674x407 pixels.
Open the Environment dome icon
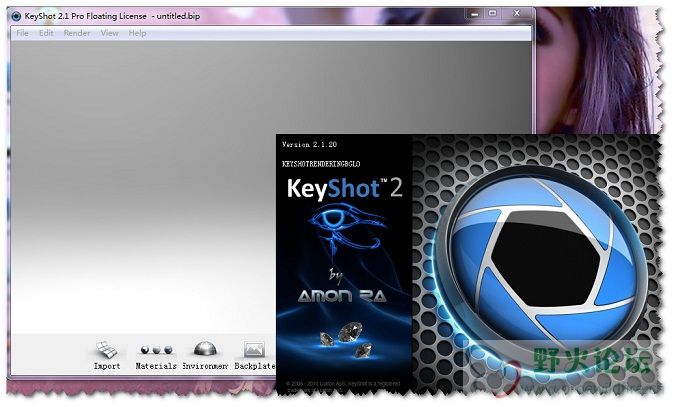click(x=205, y=349)
